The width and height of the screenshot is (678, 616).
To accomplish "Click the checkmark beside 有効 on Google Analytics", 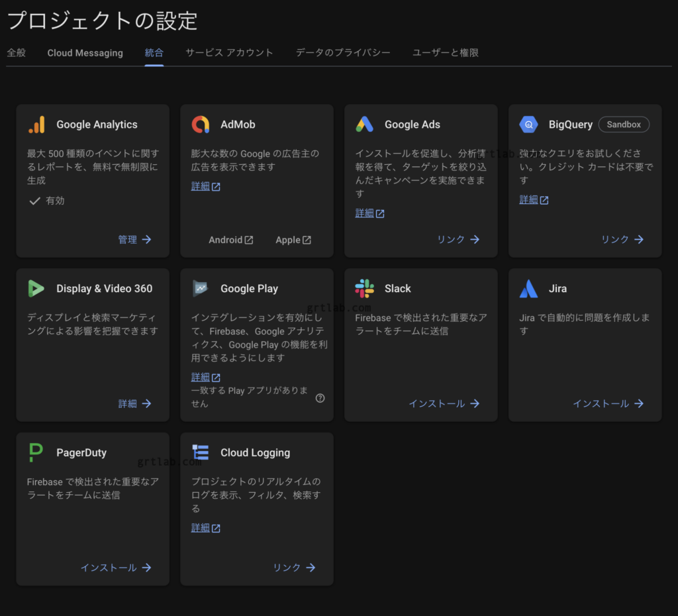I will [34, 201].
